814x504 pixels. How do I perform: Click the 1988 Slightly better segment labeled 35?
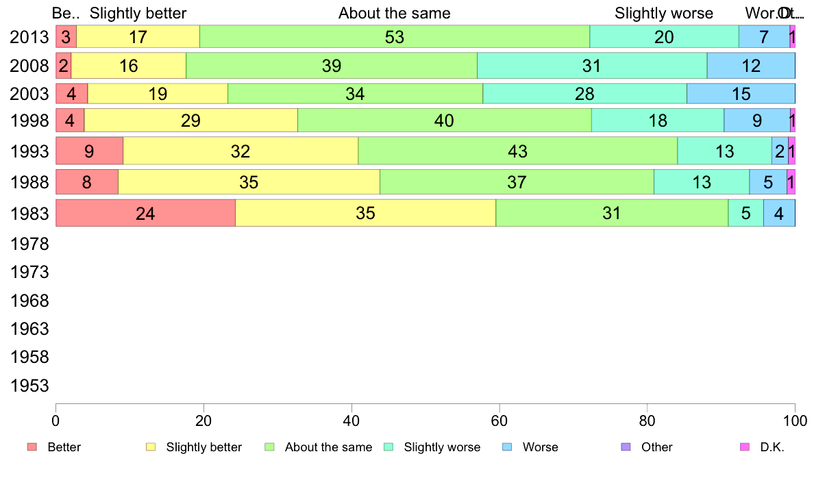pyautogui.click(x=249, y=182)
